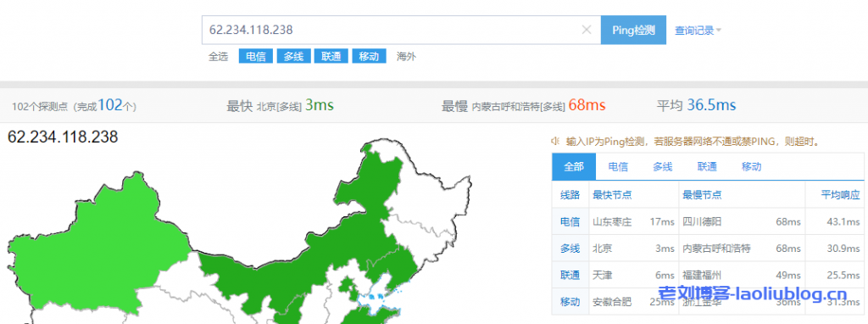Clear the IP input with the X icon
This screenshot has height=324, width=868.
pyautogui.click(x=587, y=30)
